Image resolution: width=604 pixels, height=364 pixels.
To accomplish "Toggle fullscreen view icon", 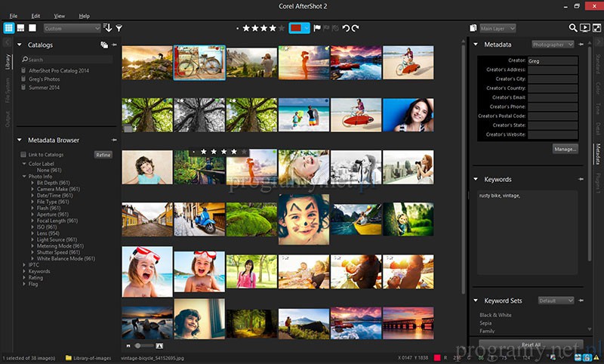I will coord(595,28).
